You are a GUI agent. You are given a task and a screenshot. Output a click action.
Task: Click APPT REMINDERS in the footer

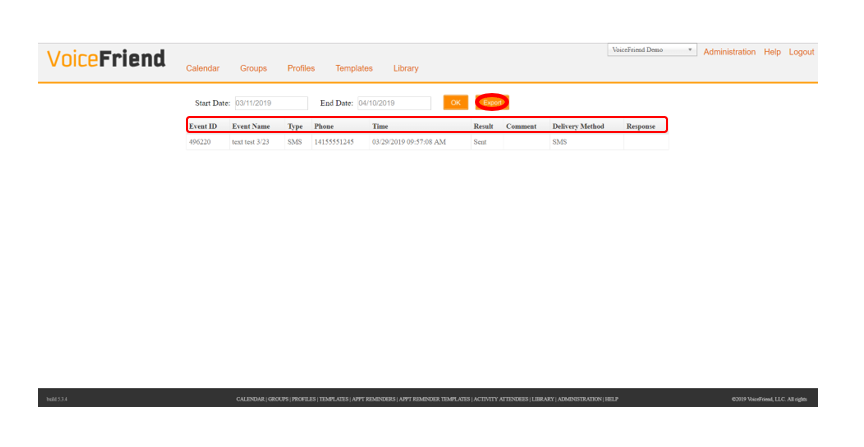tap(374, 399)
